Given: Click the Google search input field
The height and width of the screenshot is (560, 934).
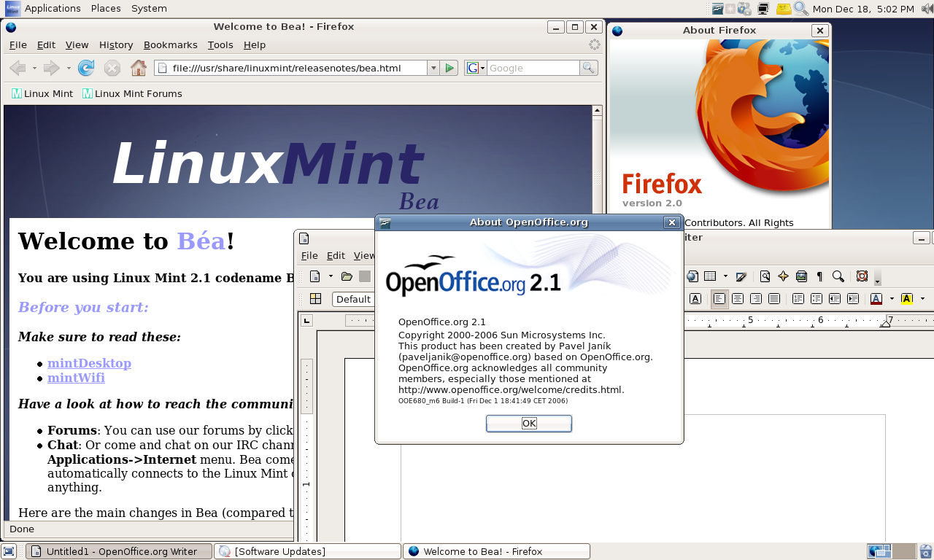Looking at the screenshot, I should click(x=533, y=68).
